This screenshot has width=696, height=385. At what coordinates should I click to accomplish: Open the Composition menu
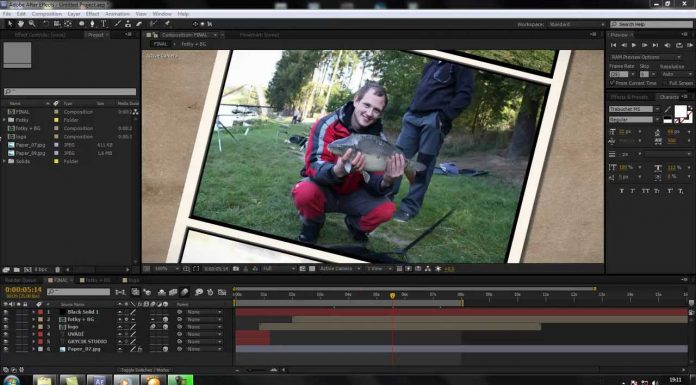pyautogui.click(x=47, y=14)
